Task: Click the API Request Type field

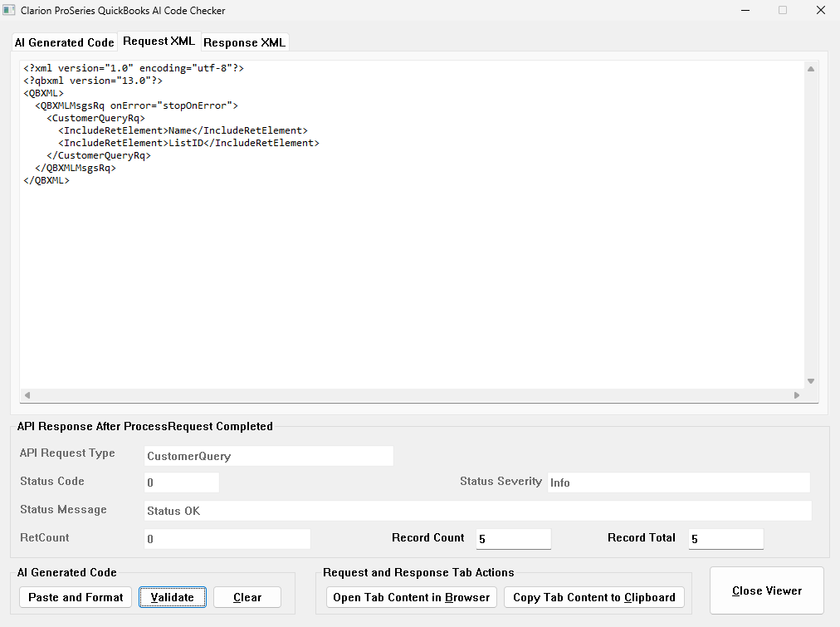Action: click(x=268, y=456)
